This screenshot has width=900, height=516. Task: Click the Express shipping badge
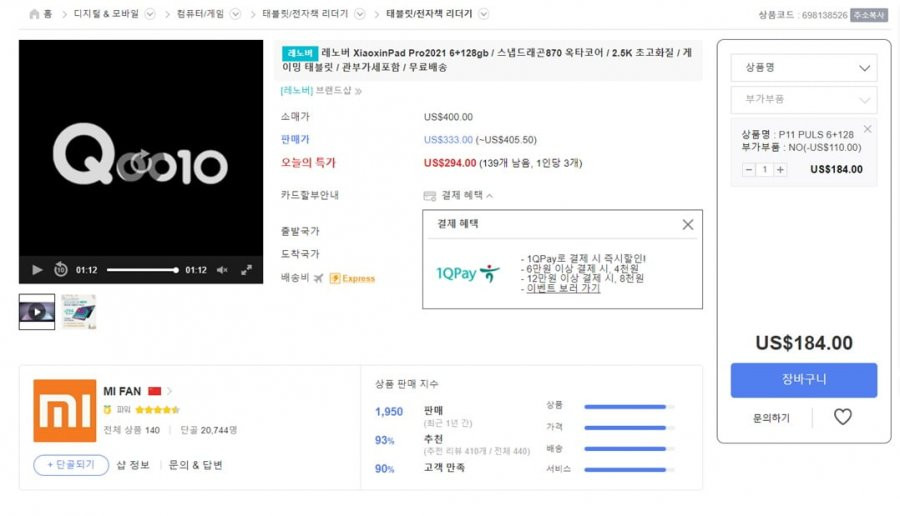tap(352, 278)
